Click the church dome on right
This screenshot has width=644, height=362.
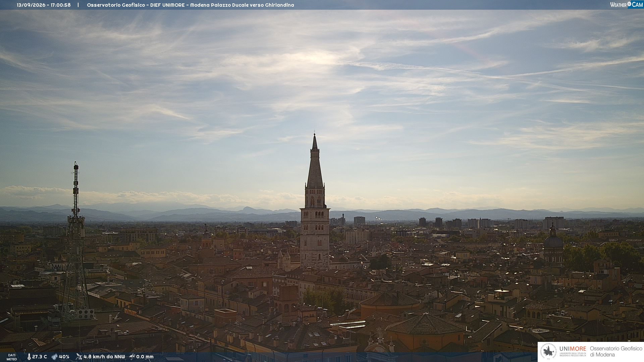553,241
